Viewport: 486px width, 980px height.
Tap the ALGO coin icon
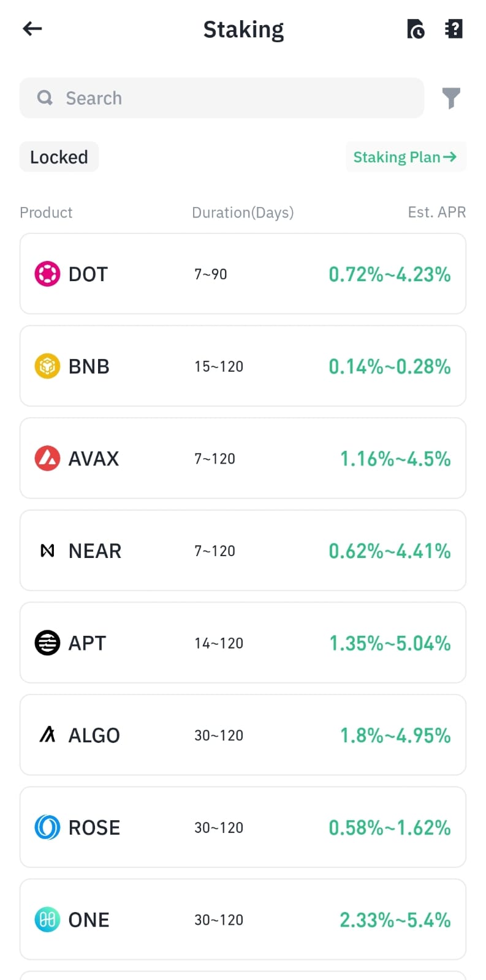click(47, 735)
